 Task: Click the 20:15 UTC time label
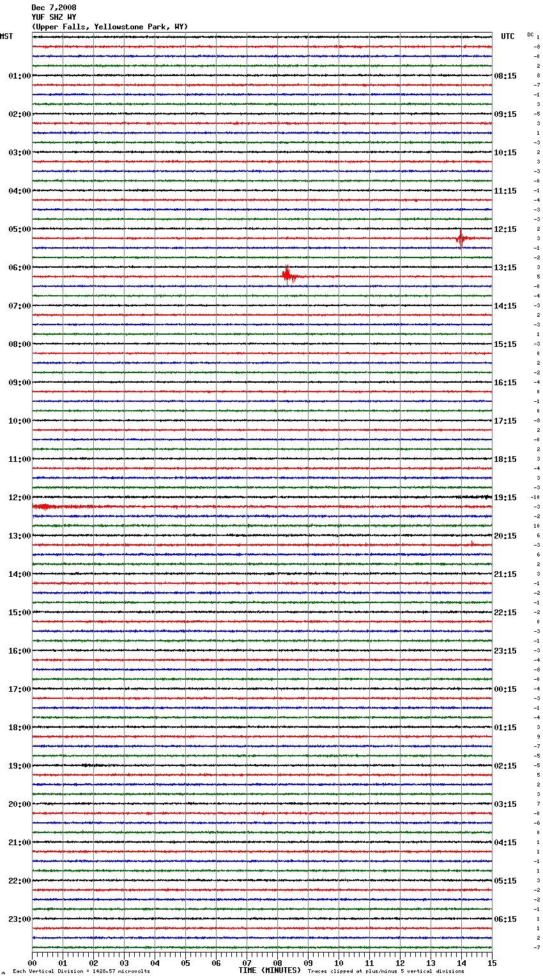click(x=505, y=536)
